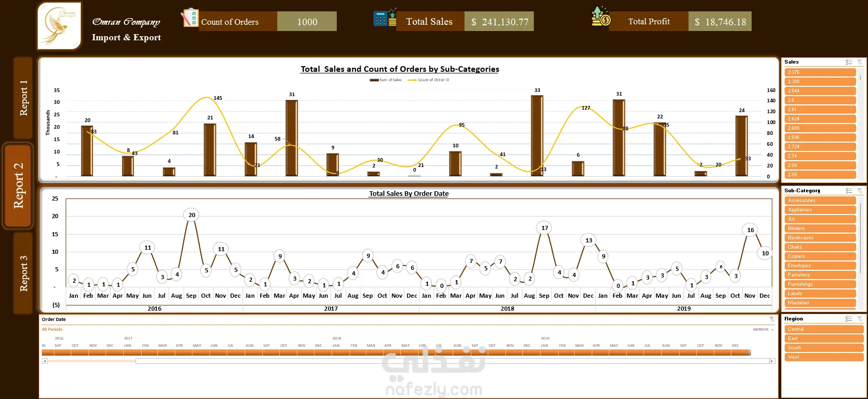Click the Total Profit value $ 18,746.18

click(x=720, y=22)
